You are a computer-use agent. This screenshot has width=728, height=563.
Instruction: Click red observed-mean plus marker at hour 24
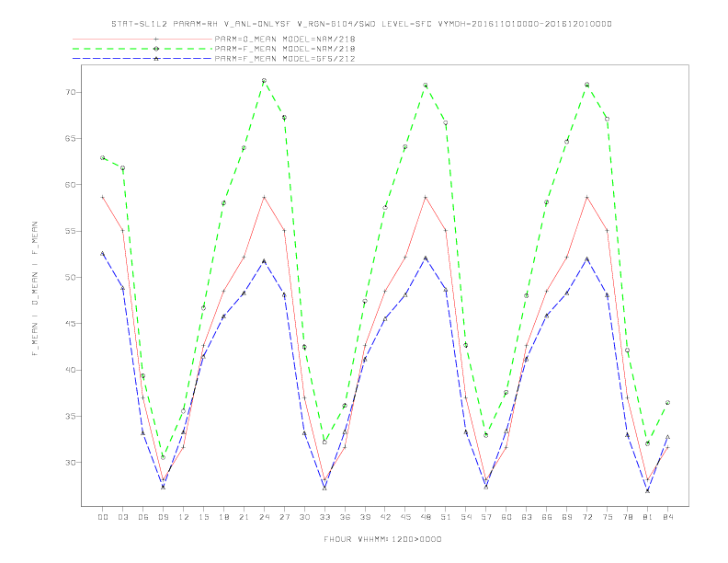point(264,198)
